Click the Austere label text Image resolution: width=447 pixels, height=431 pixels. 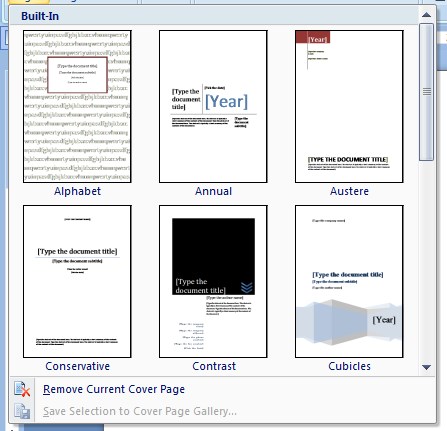(349, 191)
